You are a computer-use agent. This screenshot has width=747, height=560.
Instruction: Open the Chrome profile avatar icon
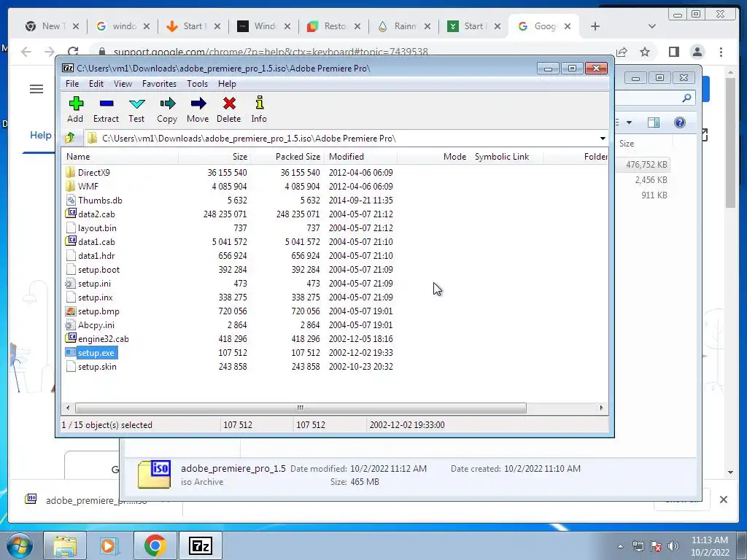coord(697,52)
